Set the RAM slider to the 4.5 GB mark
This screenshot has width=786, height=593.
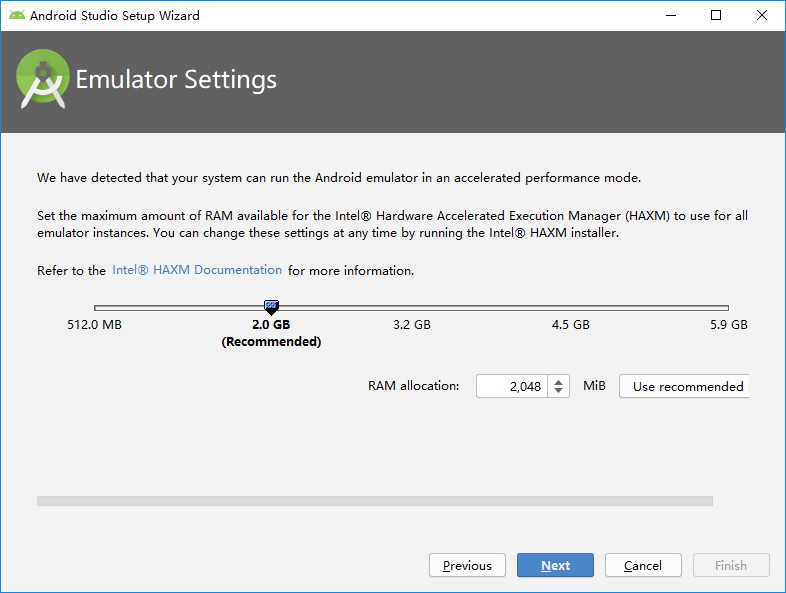570,308
